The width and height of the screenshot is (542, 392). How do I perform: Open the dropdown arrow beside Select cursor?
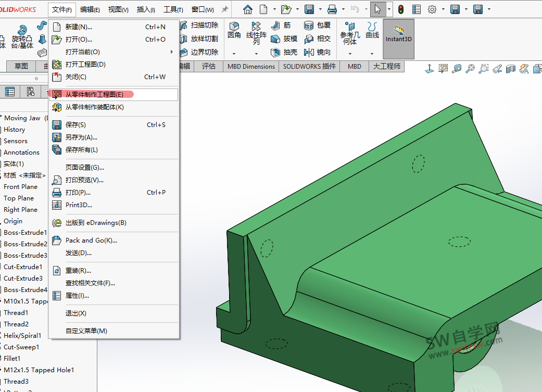click(x=389, y=9)
